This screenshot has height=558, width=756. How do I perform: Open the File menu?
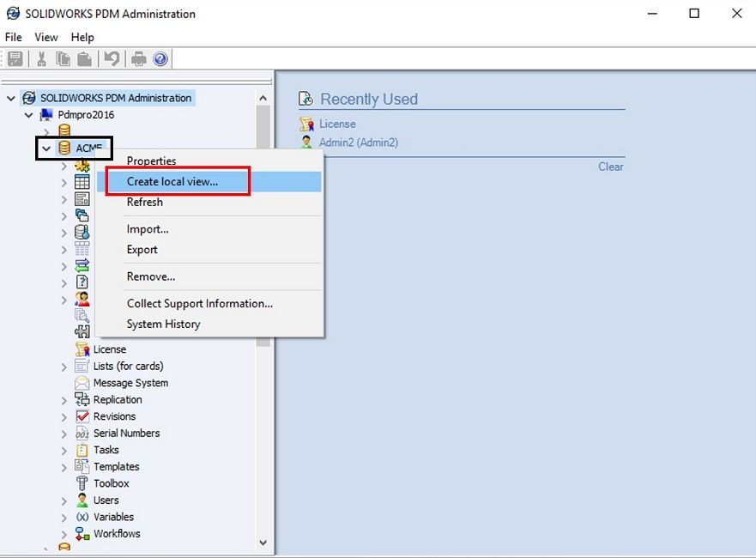coord(13,37)
